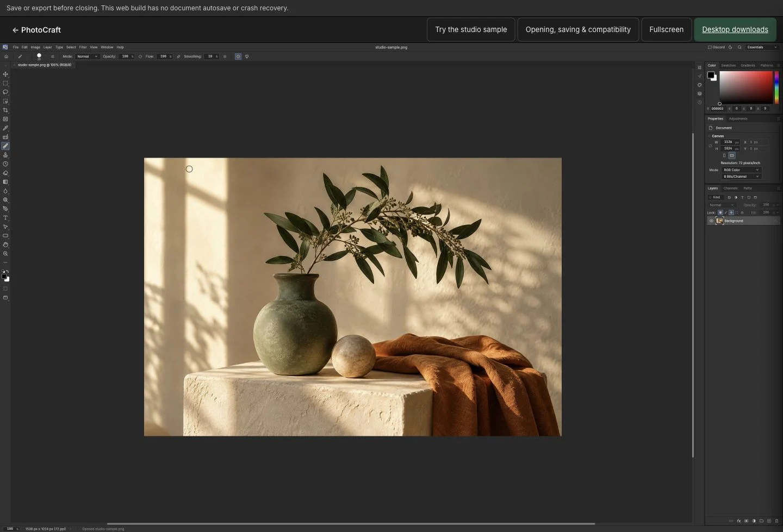The height and width of the screenshot is (532, 783).
Task: Switch to the Channels tab
Action: pyautogui.click(x=730, y=189)
